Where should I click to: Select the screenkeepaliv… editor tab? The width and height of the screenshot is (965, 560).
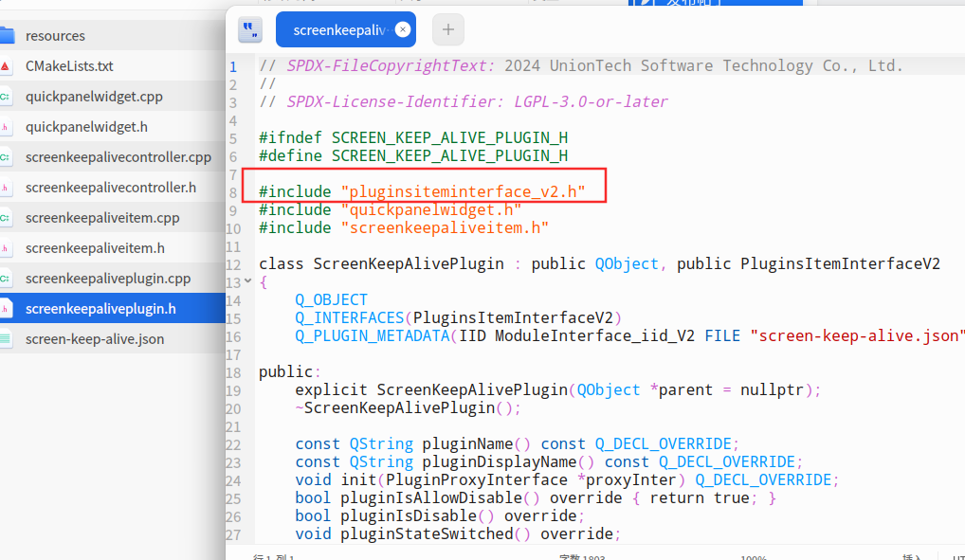point(346,29)
